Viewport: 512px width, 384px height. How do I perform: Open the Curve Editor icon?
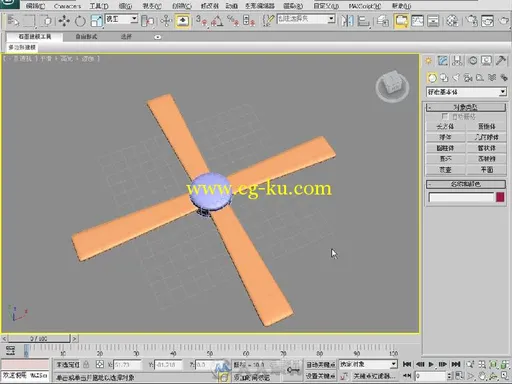417,21
